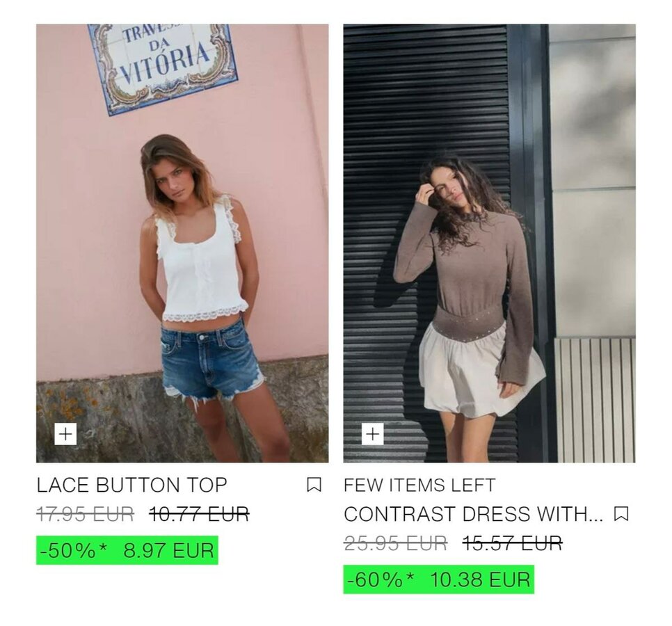672x626 pixels.
Task: Click the model's white lace top
Action: (x=200, y=262)
